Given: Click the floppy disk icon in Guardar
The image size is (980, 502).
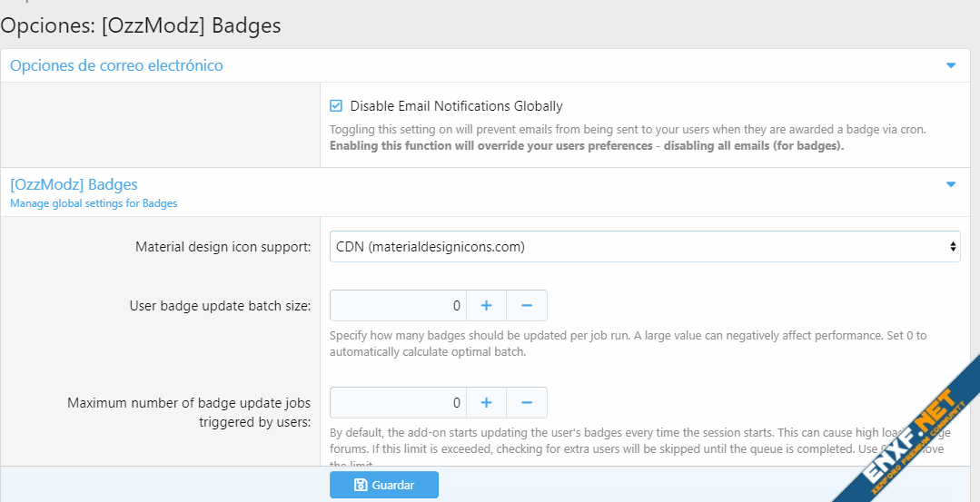Looking at the screenshot, I should [361, 485].
